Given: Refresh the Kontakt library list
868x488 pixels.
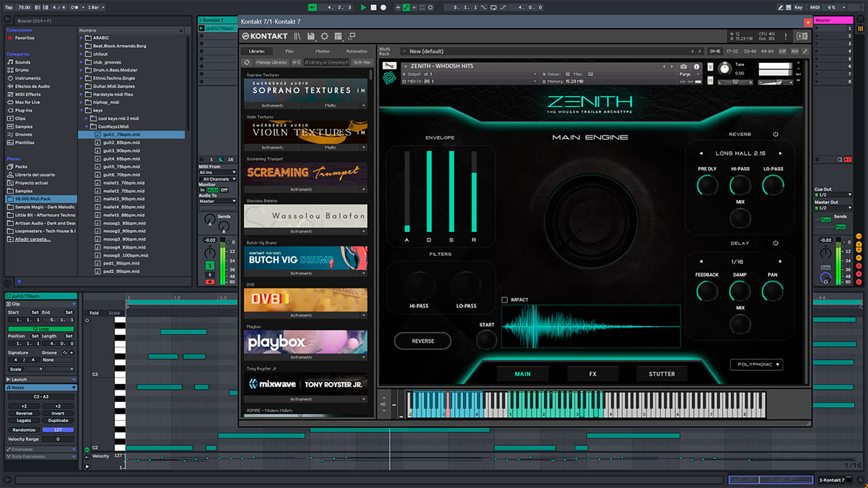Looking at the screenshot, I should coord(247,62).
